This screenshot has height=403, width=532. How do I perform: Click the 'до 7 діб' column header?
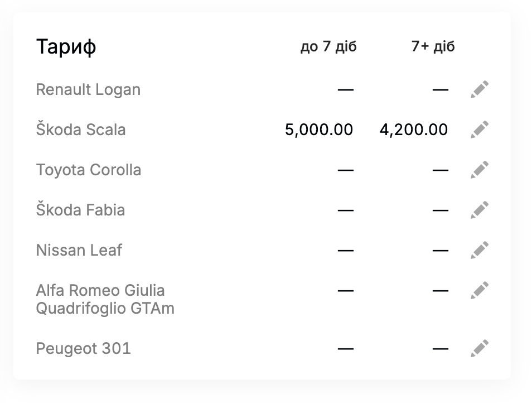pos(328,46)
